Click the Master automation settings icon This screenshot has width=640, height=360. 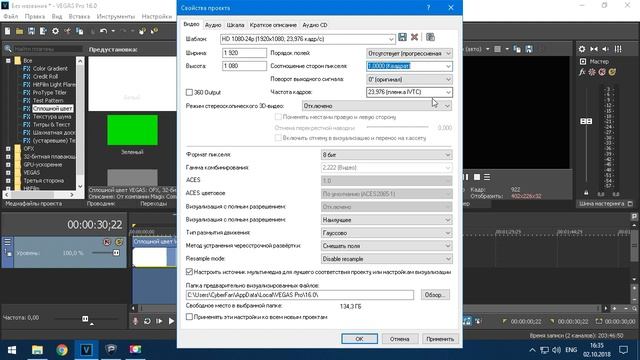592,72
